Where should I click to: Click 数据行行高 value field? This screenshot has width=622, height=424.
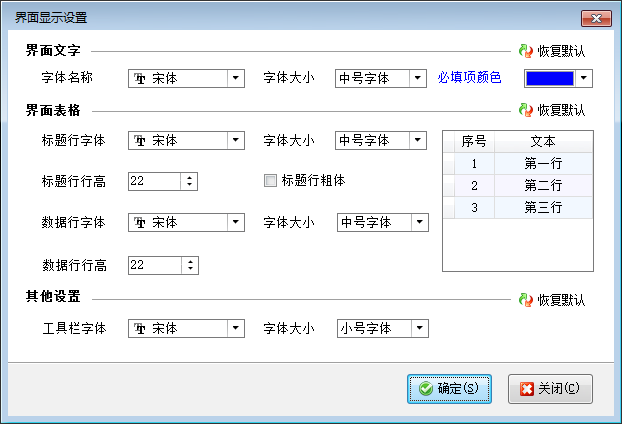coord(153,265)
